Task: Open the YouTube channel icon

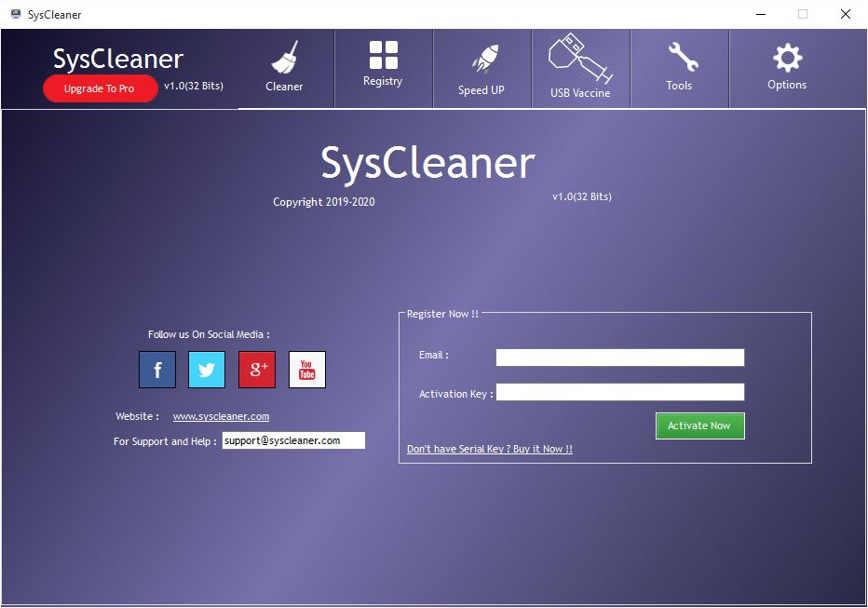Action: [307, 370]
